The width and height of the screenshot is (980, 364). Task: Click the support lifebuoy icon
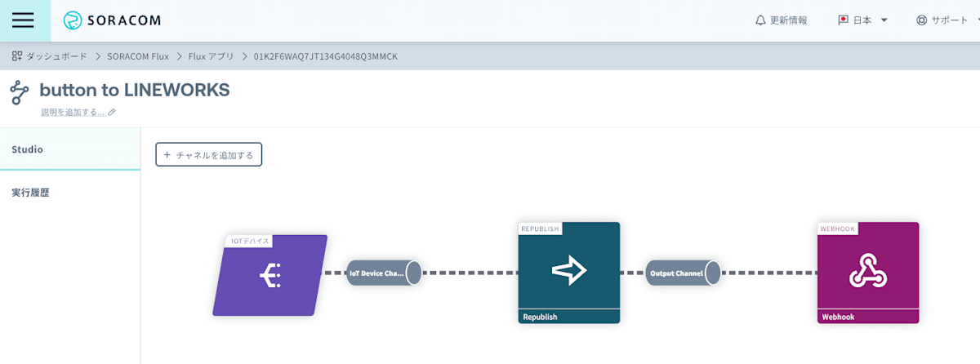pyautogui.click(x=922, y=20)
